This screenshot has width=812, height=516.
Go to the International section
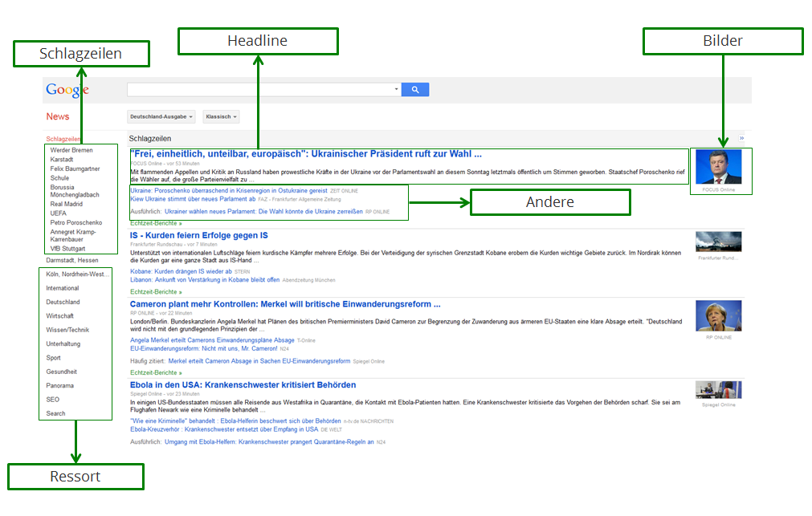[63, 288]
